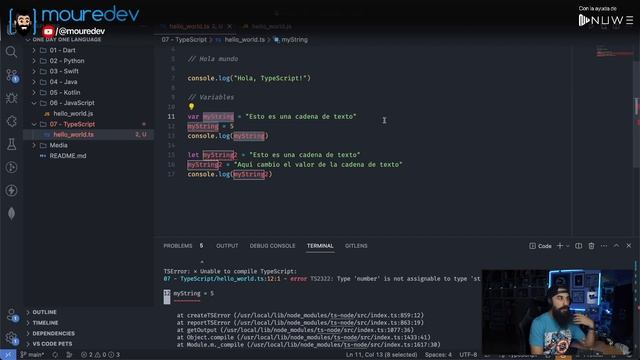Open README.md in the explorer
The width and height of the screenshot is (640, 360).
pyautogui.click(x=88, y=156)
